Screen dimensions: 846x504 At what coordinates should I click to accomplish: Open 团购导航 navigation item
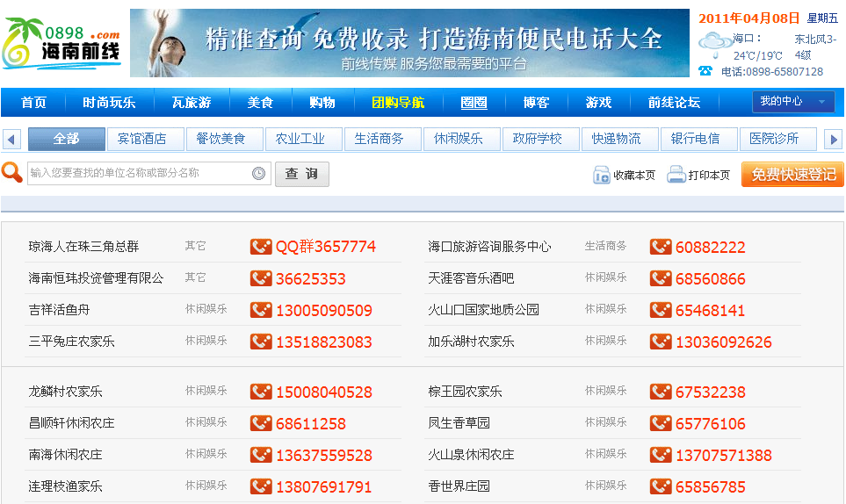pyautogui.click(x=398, y=103)
